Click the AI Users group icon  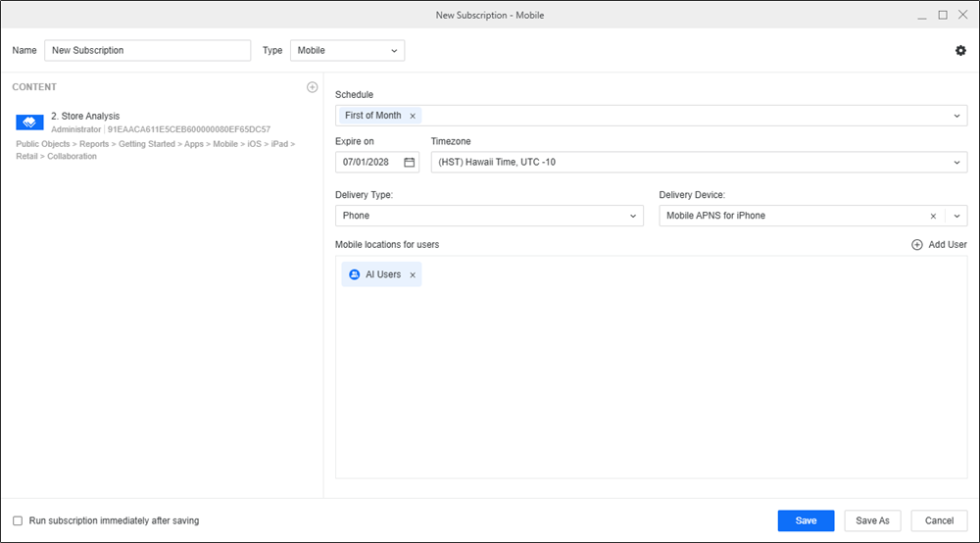tap(355, 275)
